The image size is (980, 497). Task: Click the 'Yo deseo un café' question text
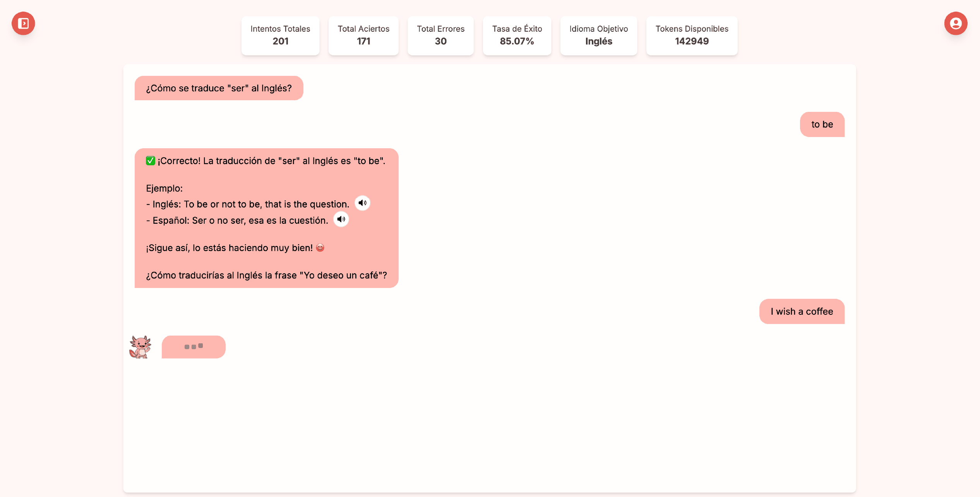click(266, 275)
